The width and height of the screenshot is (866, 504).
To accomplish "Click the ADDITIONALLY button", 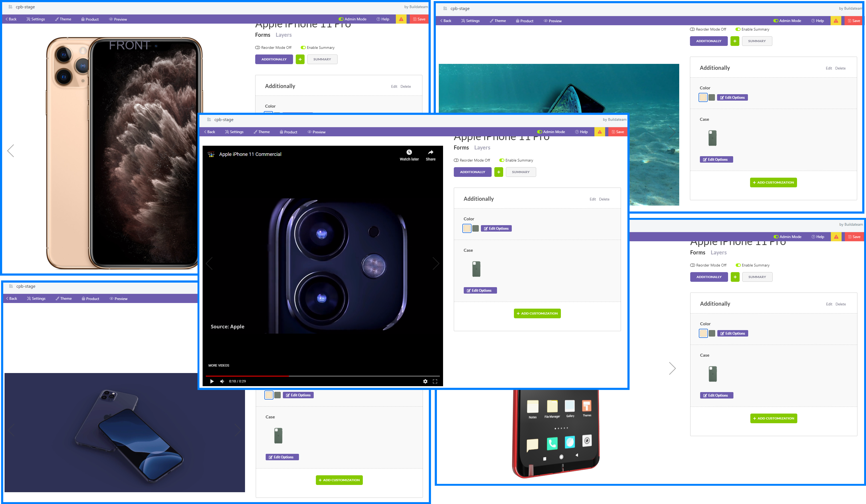I will [x=273, y=59].
